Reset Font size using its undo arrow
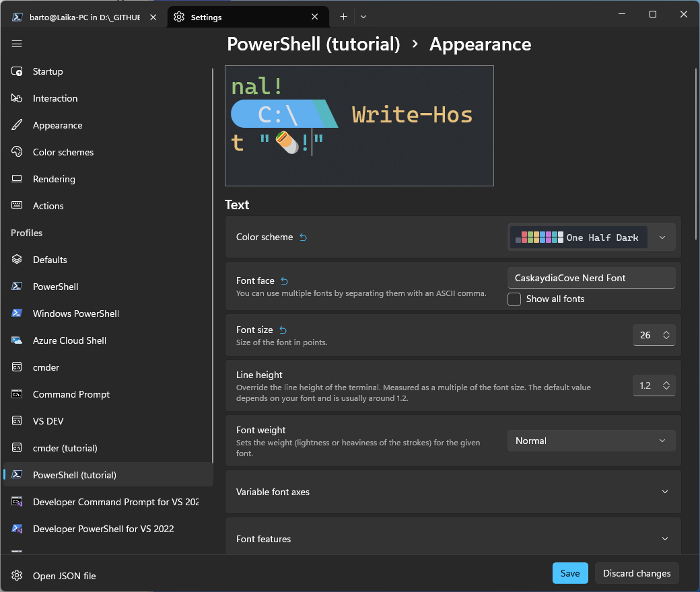Image resolution: width=700 pixels, height=592 pixels. (283, 330)
